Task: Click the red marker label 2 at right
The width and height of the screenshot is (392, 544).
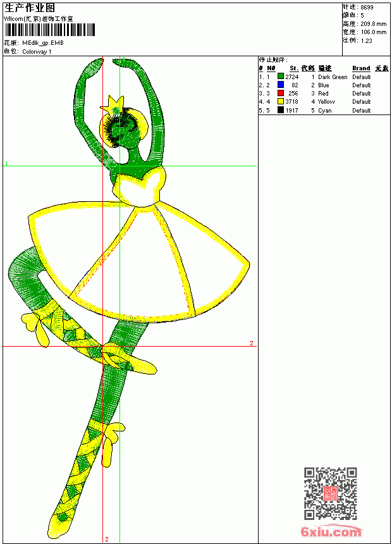Action: point(252,343)
